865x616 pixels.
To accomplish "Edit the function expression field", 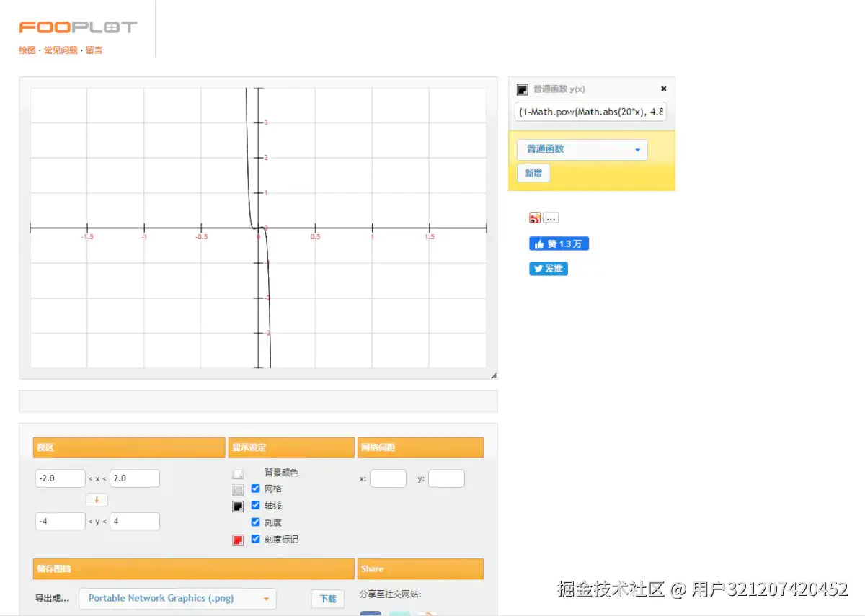I will click(590, 112).
